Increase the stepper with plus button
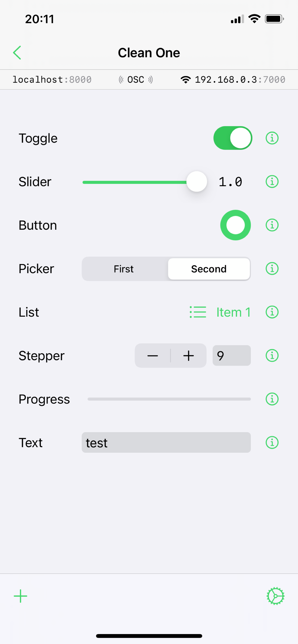 tap(188, 356)
